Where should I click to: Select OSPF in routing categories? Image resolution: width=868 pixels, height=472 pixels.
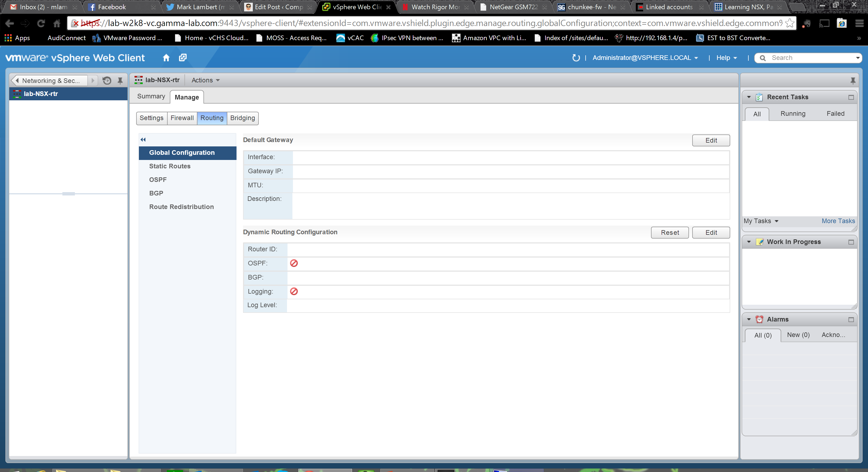[158, 179]
